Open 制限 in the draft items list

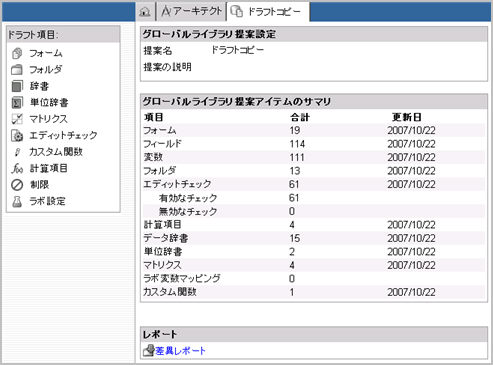pos(39,185)
